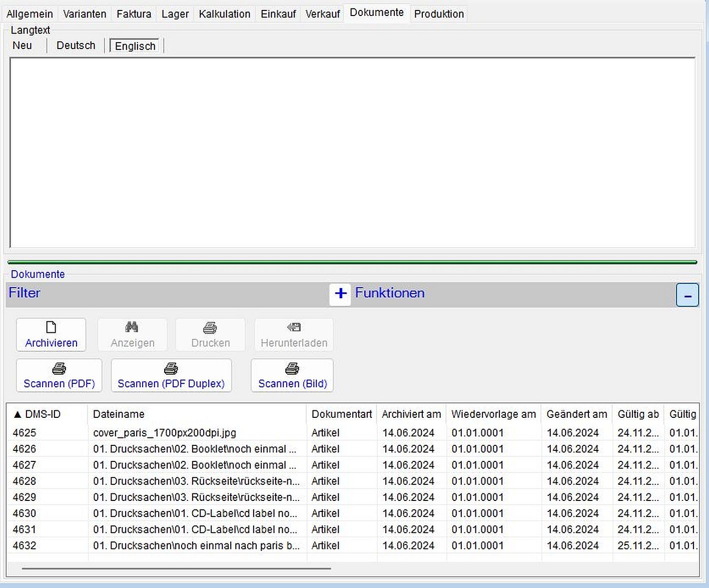
Task: Expand the Filter section with plus icon
Action: click(340, 294)
